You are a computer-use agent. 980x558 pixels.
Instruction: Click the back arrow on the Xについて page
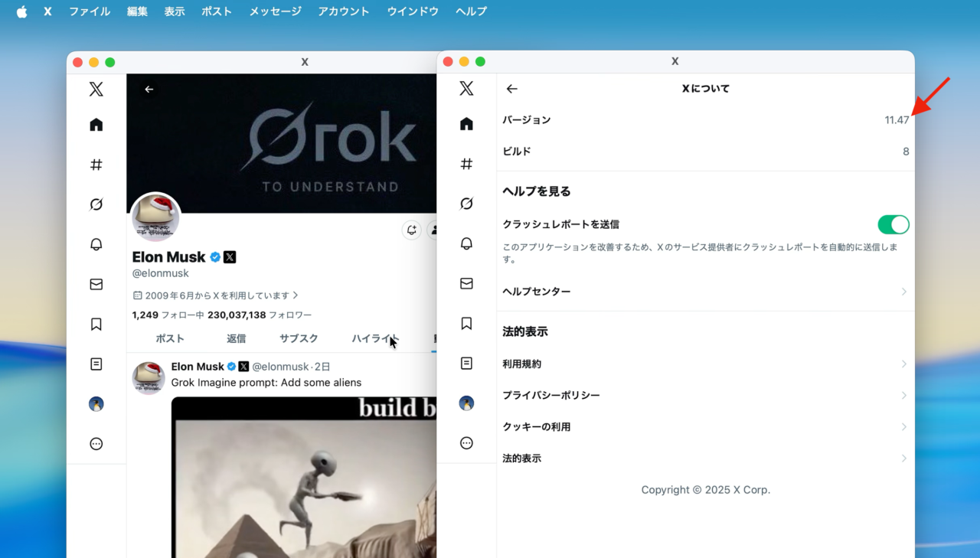click(x=511, y=88)
